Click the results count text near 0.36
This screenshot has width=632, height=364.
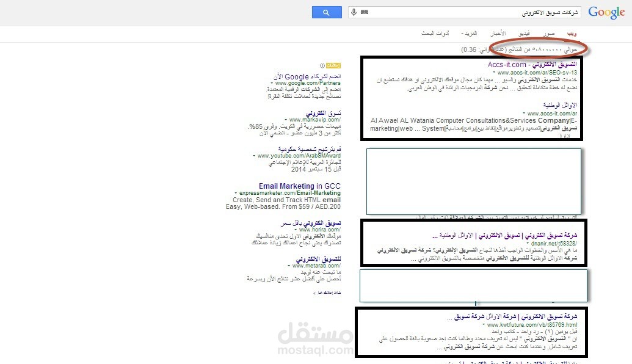pos(519,49)
